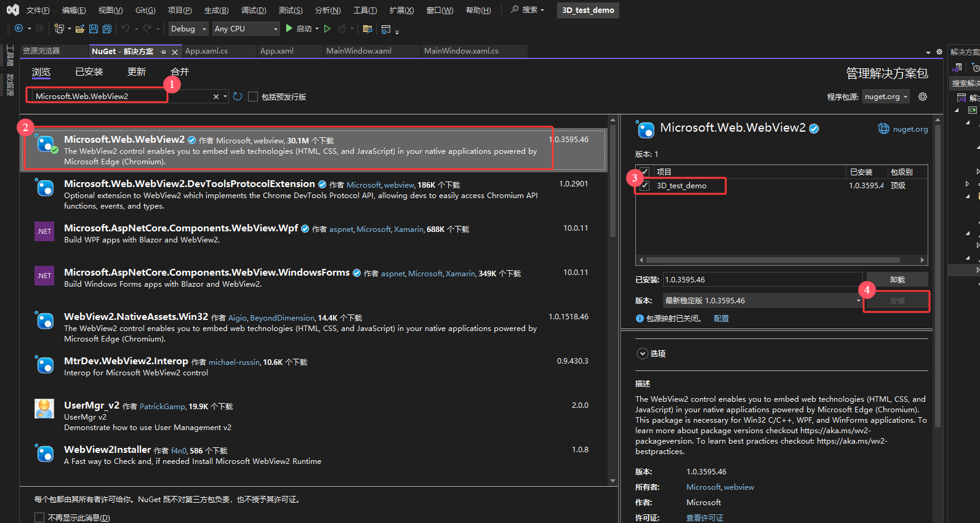The image size is (980, 523).
Task: Close the NuGet solution tab
Action: pos(175,52)
